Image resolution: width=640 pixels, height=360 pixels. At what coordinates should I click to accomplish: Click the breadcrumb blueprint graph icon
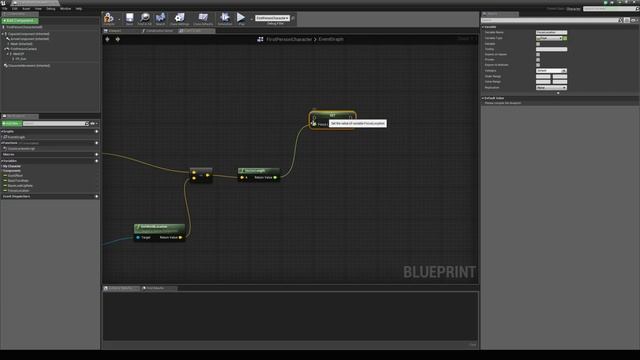click(x=260, y=39)
